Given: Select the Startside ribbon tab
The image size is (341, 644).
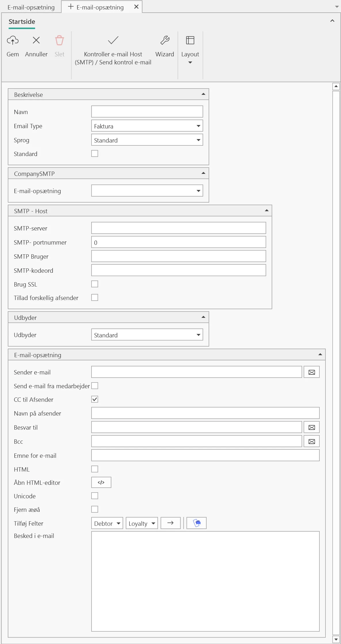Looking at the screenshot, I should tap(22, 22).
